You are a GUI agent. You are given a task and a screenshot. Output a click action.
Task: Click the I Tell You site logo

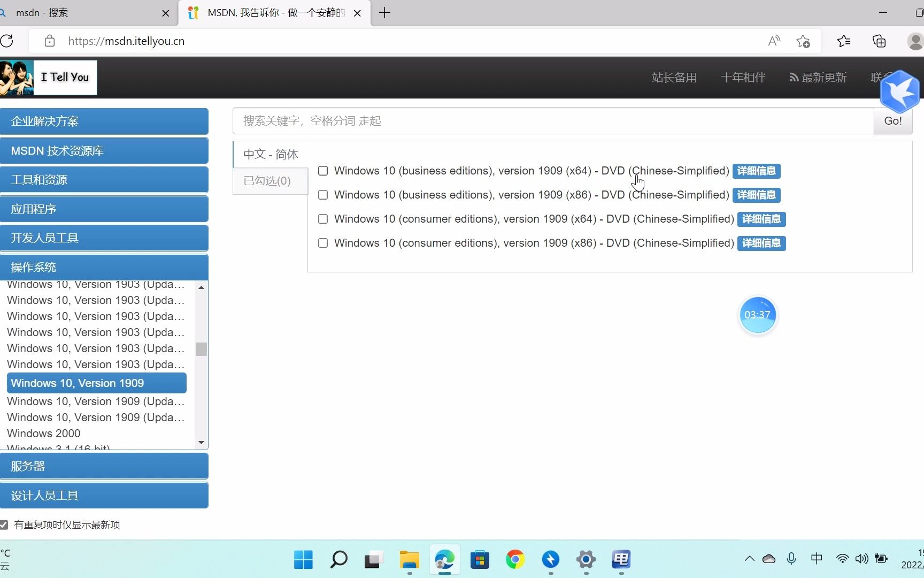[49, 78]
